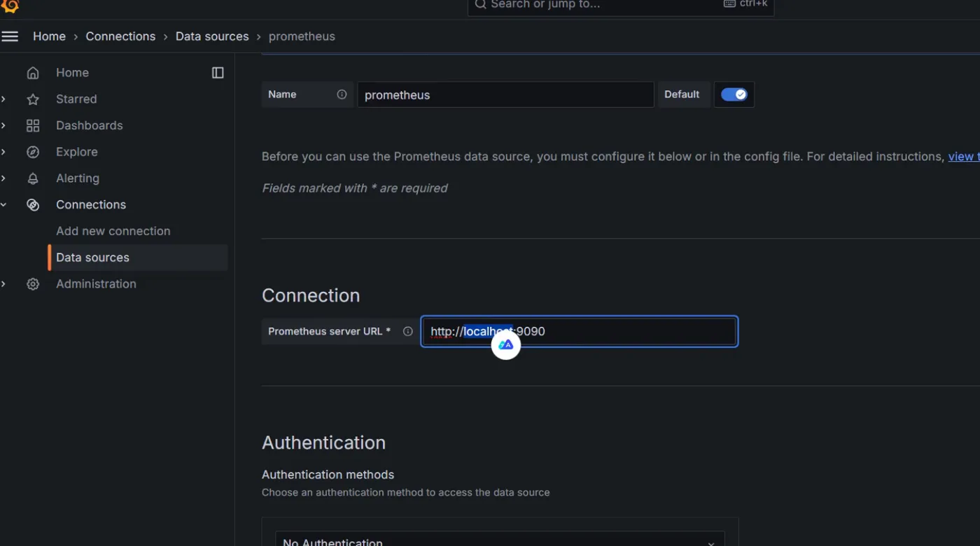Click the Name field info icon
Viewport: 980px width, 546px height.
(x=342, y=94)
